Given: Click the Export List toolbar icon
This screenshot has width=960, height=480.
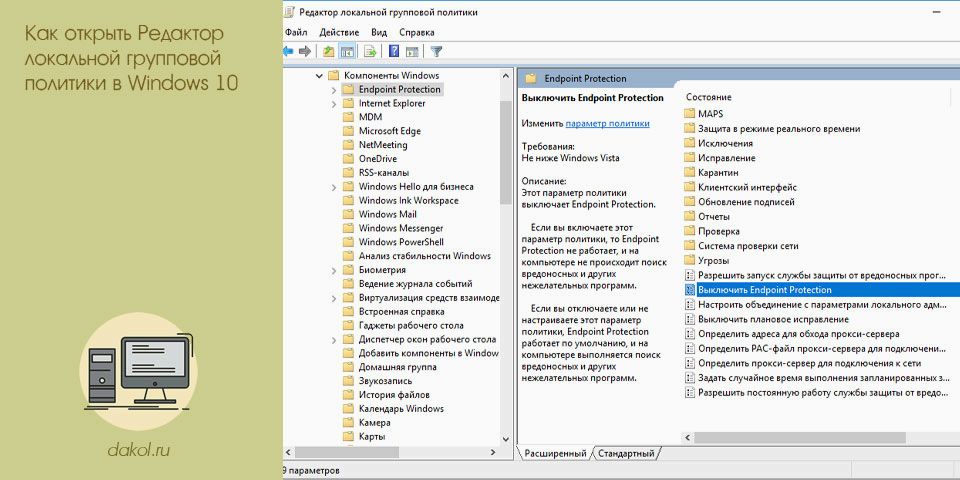Looking at the screenshot, I should pyautogui.click(x=370, y=51).
